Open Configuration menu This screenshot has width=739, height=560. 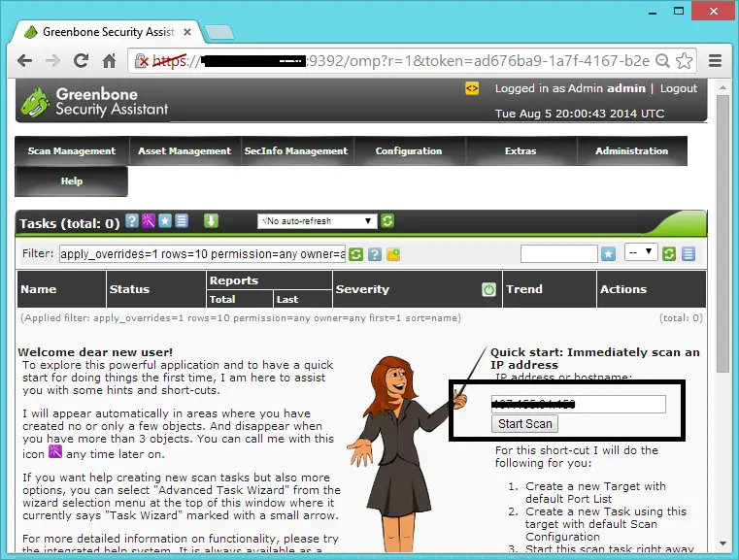pos(409,151)
